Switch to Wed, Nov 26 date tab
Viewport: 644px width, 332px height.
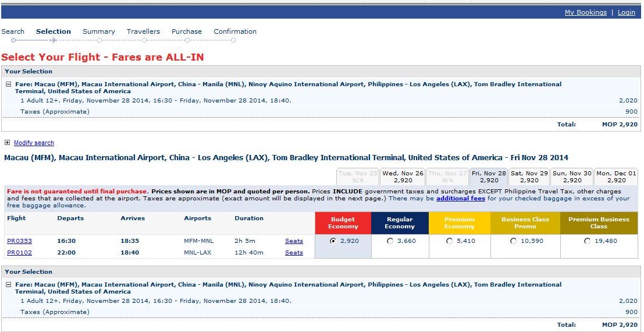point(403,177)
